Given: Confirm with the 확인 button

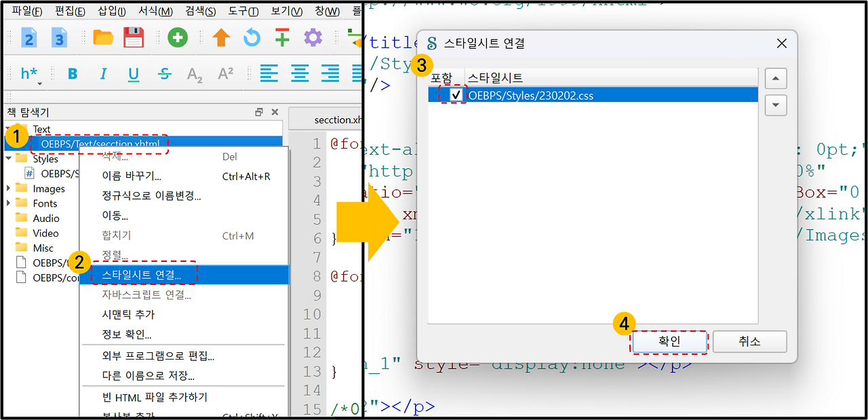Looking at the screenshot, I should click(669, 341).
